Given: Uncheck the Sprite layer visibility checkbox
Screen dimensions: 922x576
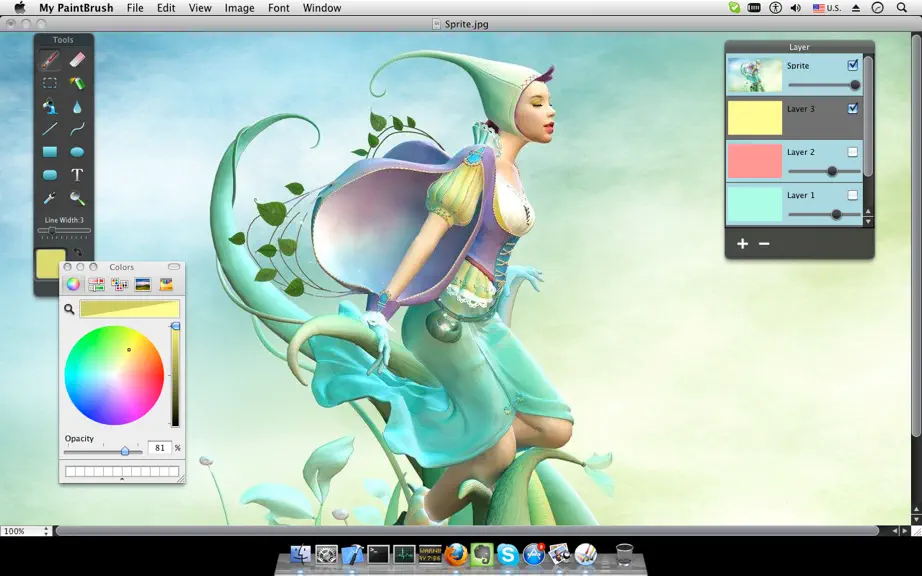Looking at the screenshot, I should (853, 65).
